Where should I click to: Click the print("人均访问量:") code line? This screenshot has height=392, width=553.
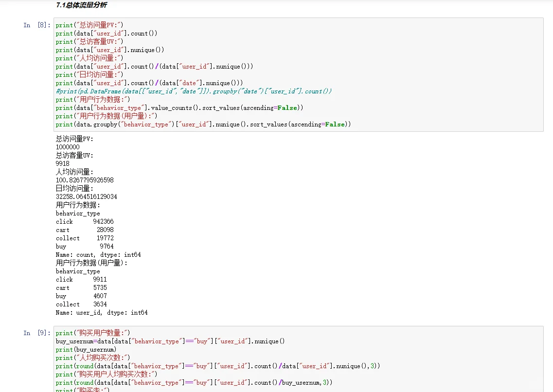[89, 58]
